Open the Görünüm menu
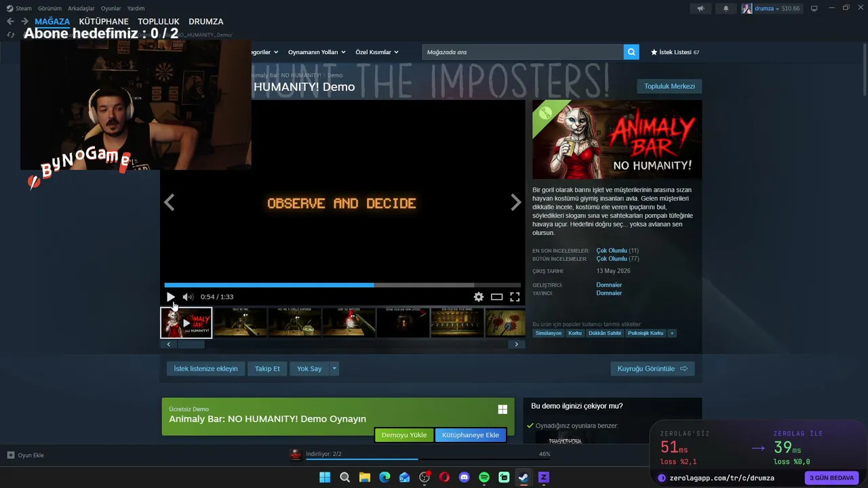 (50, 8)
